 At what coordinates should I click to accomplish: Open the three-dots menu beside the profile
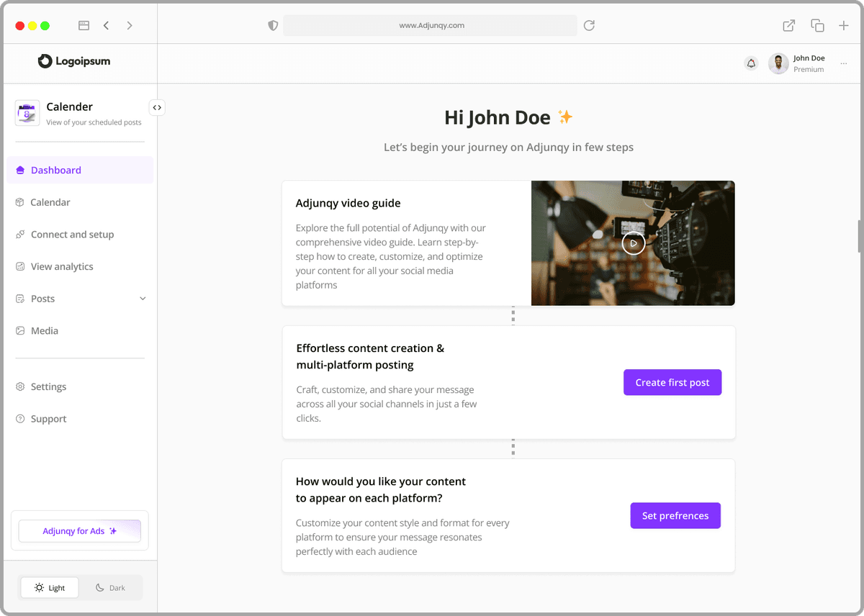coord(843,64)
